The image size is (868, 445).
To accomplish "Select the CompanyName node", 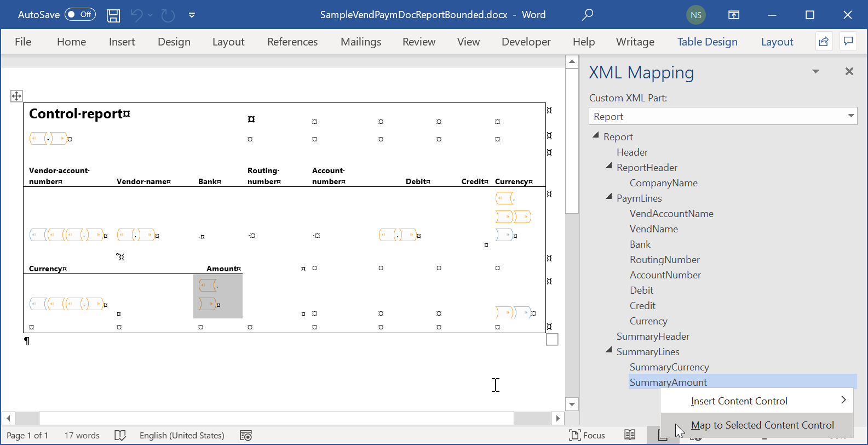I will (x=664, y=183).
